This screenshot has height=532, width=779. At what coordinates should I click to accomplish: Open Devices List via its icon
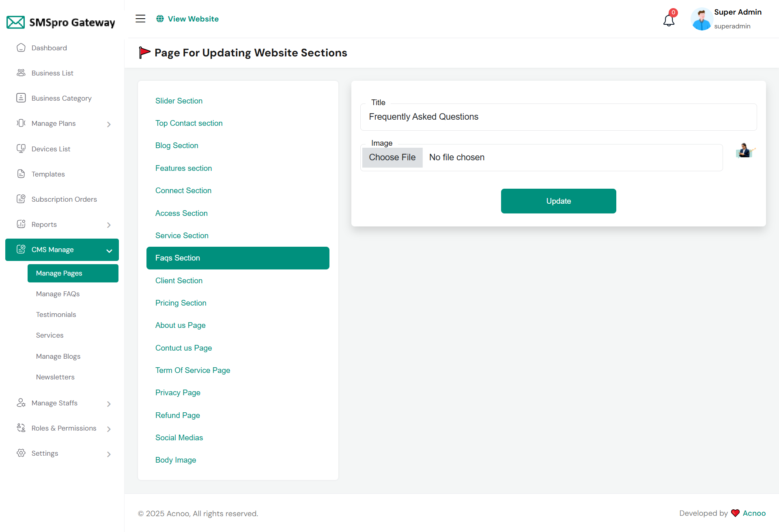click(x=21, y=149)
